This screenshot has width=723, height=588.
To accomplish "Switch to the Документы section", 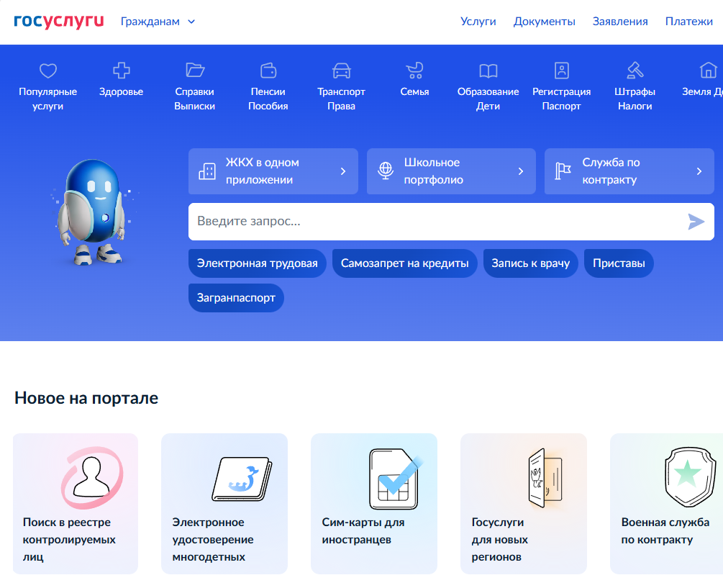I will pyautogui.click(x=545, y=21).
